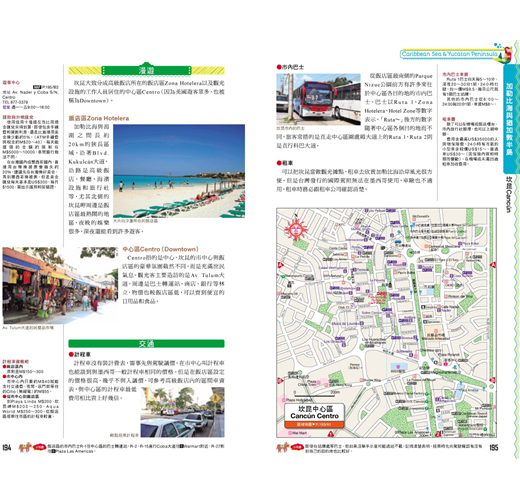Viewport: 520px width, 500px height.
Task: Click the llama mascot icon at bottom left page
Action: coord(25,447)
